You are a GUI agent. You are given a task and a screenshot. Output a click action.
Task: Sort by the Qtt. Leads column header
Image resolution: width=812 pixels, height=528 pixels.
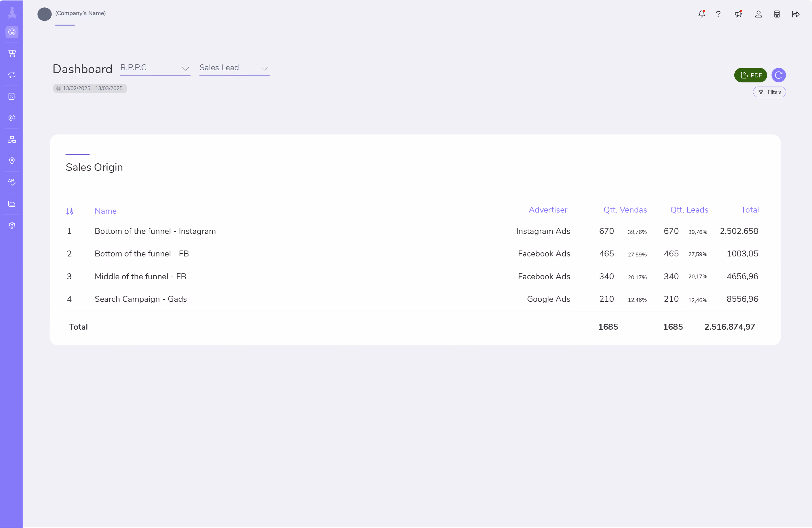point(689,210)
